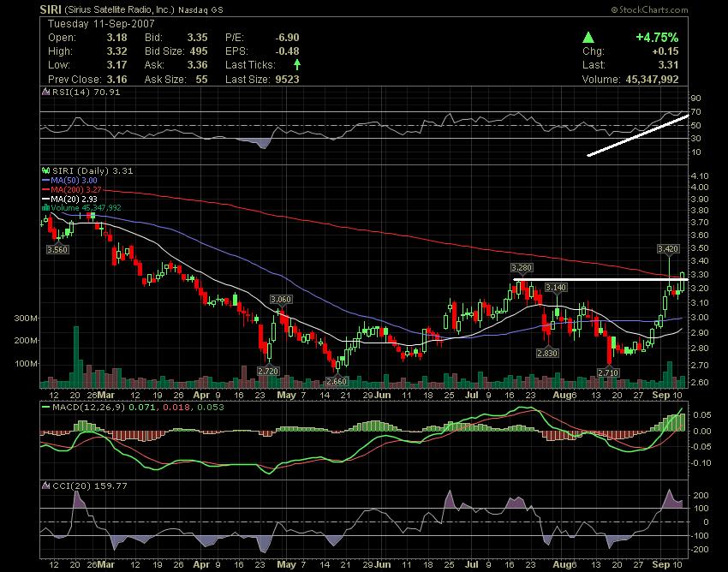Click the 100M volume axis label
Image resolution: width=728 pixels, height=572 pixels.
pos(26,363)
